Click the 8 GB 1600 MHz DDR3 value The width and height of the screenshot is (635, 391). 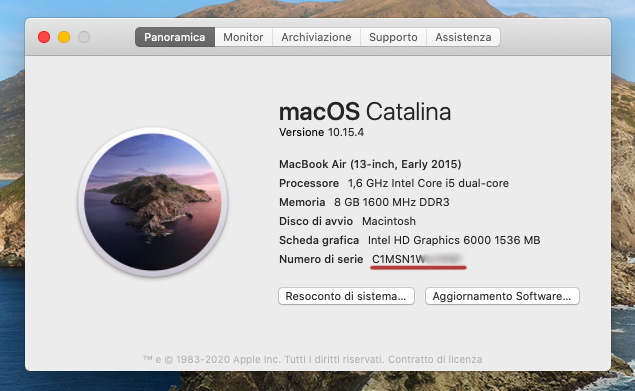pyautogui.click(x=392, y=202)
